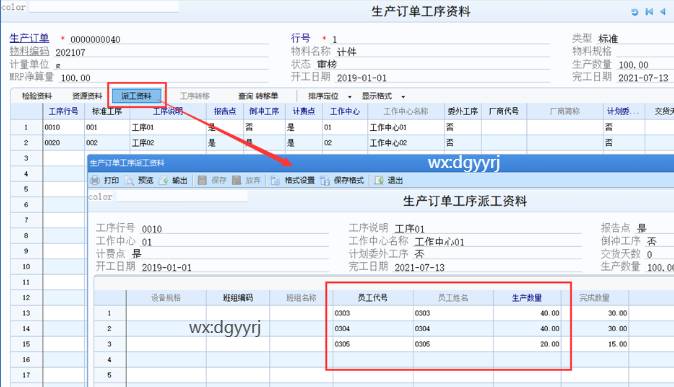
Task: Click the 15.00 completed quantity cell
Action: coord(595,344)
